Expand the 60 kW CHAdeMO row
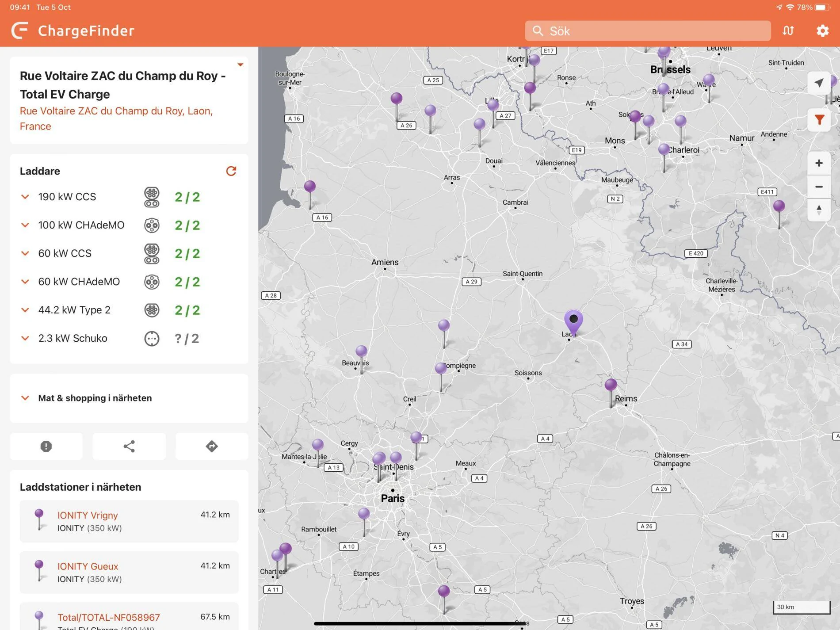Viewport: 840px width, 630px height. click(x=25, y=282)
